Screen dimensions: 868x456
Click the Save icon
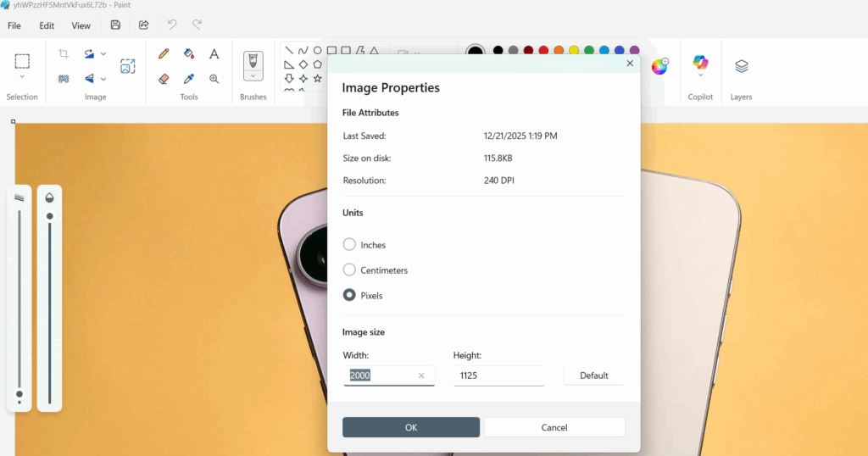coord(115,25)
